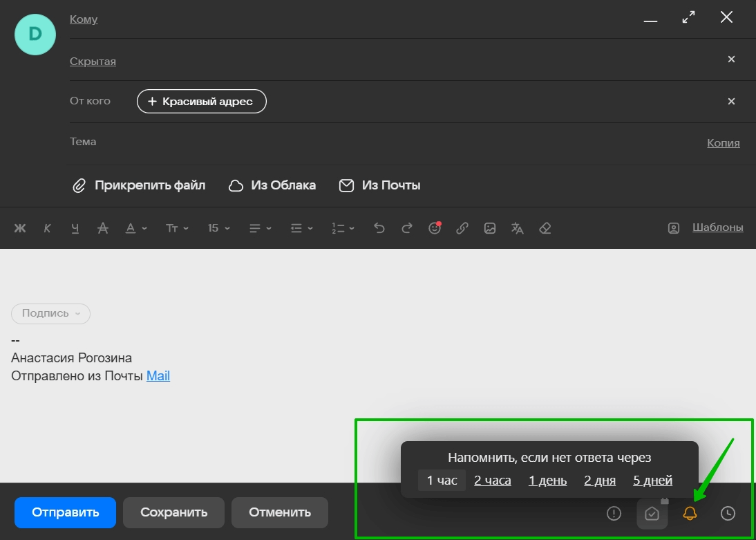756x540 pixels.
Task: Open the text alignment dropdown
Action: [260, 228]
